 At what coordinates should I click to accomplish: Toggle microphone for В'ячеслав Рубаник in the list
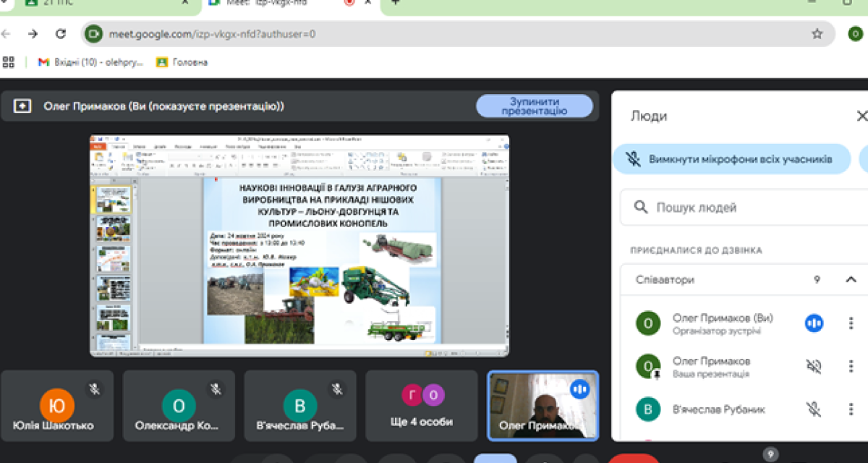coord(814,409)
